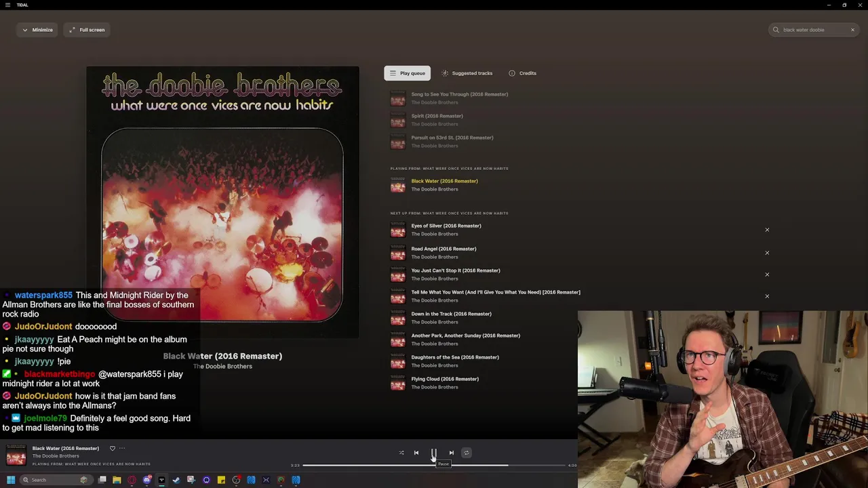Pause the current song

pos(434,453)
